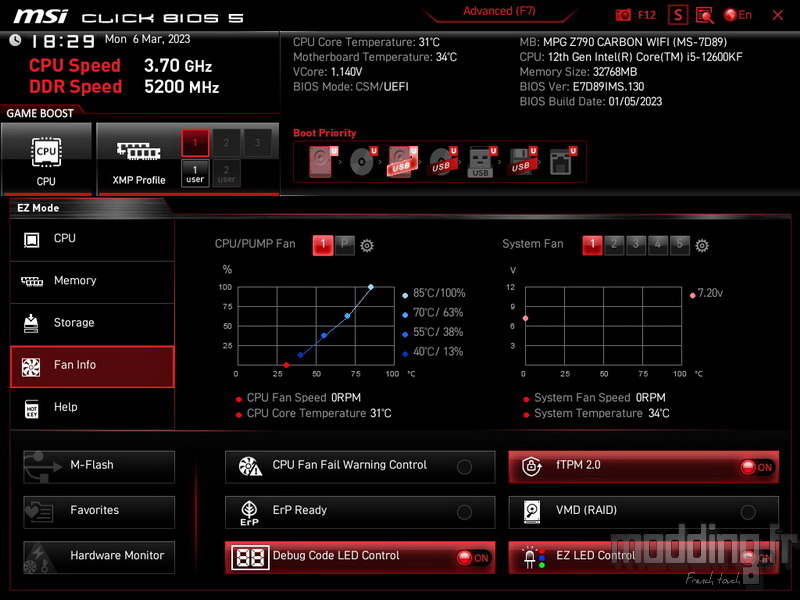
Task: Click the 70°C/63% fan curve point
Action: pos(347,316)
